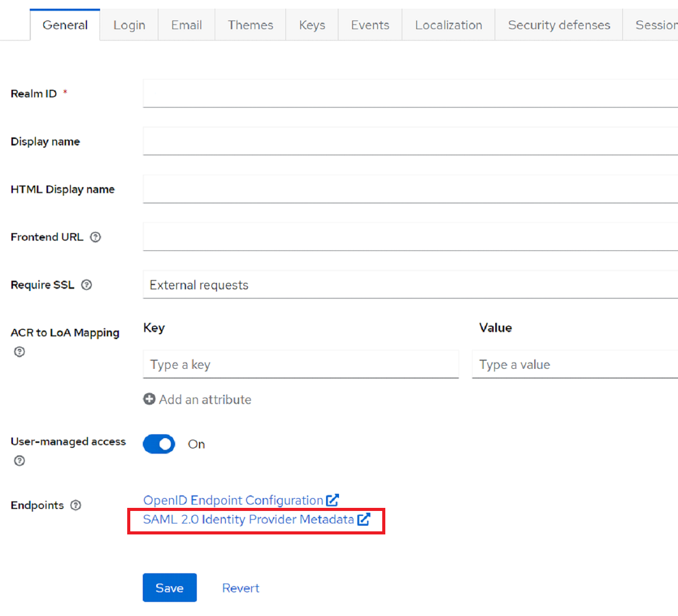
Task: Click the Endpoints help icon
Action: pos(75,505)
